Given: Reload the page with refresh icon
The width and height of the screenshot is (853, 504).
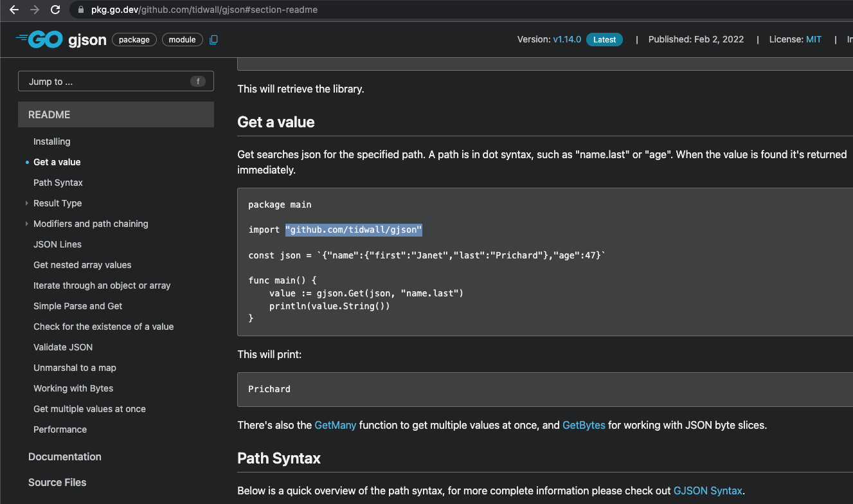Looking at the screenshot, I should (x=55, y=10).
